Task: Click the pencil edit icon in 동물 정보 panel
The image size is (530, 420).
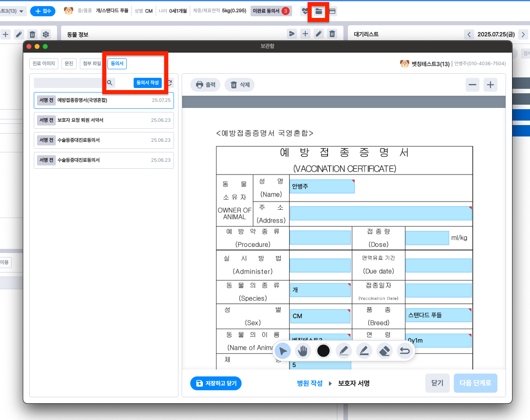Action: pos(319,34)
